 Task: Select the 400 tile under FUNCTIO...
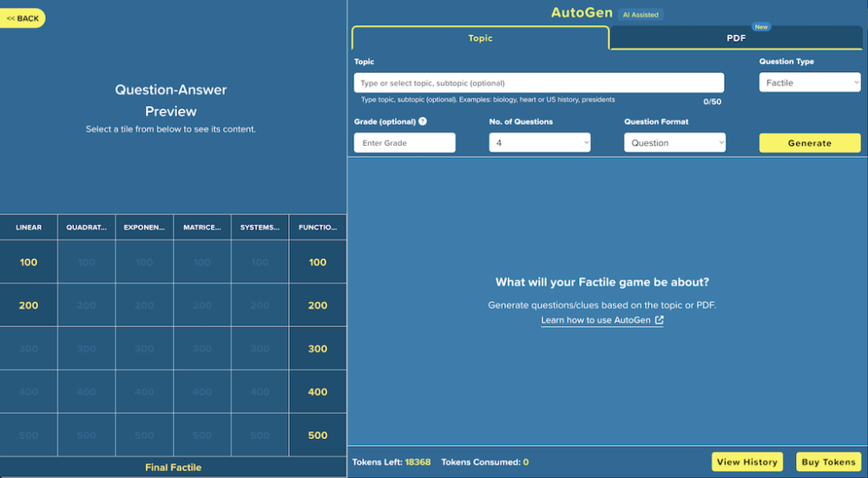(318, 392)
